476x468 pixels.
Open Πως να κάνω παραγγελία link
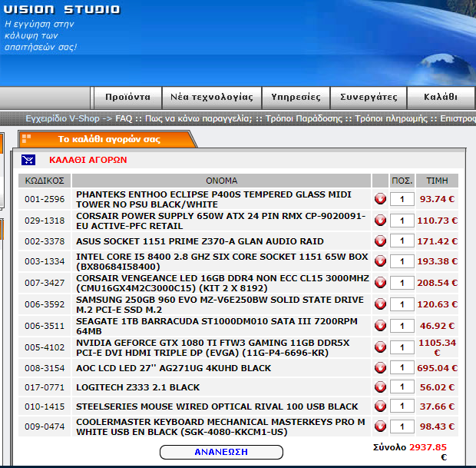tap(199, 118)
